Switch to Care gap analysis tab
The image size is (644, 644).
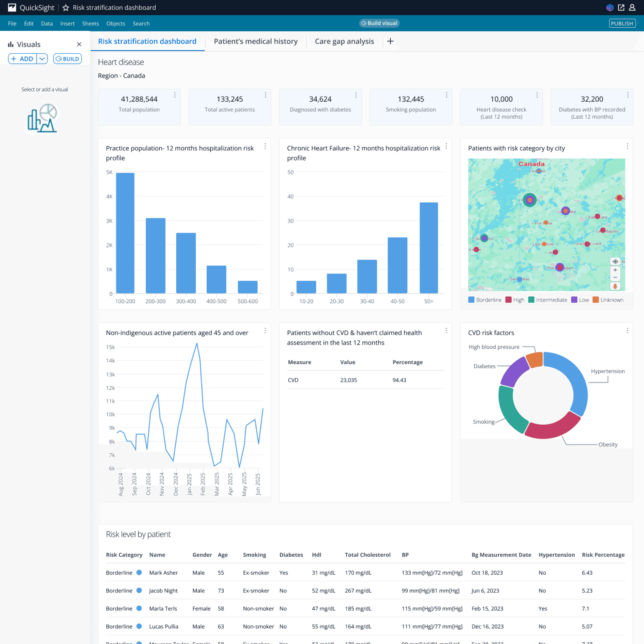point(344,41)
